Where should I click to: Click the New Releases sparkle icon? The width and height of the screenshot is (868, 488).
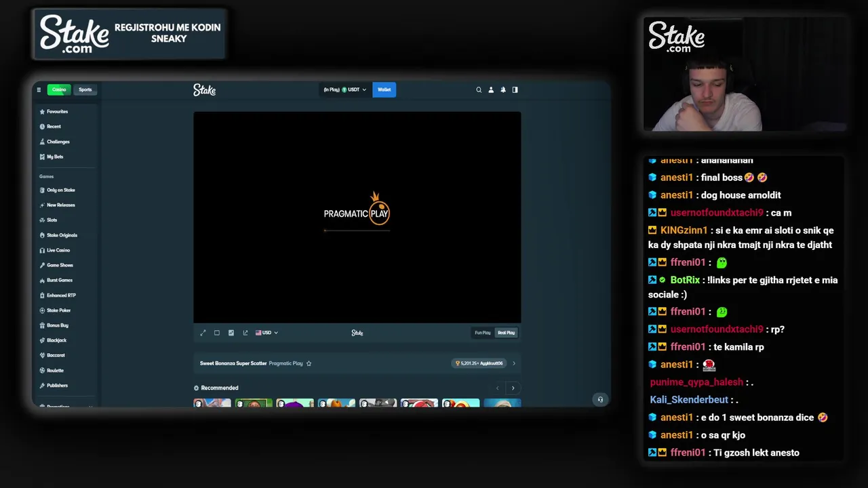(x=42, y=205)
